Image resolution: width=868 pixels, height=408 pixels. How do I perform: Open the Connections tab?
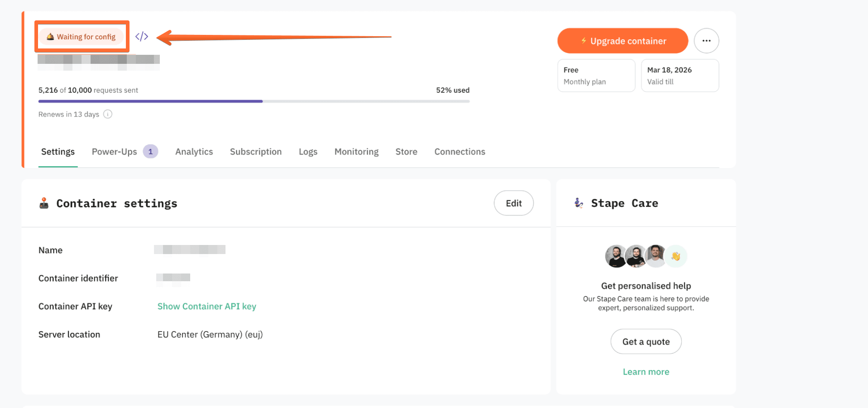coord(460,152)
